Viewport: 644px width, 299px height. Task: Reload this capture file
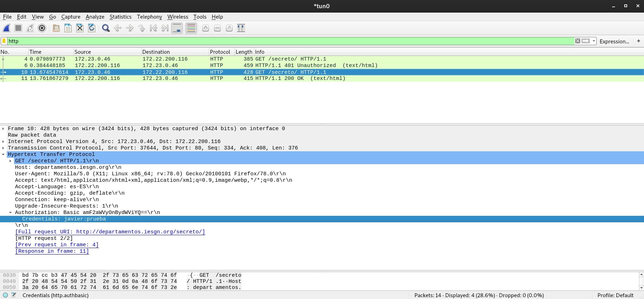pos(92,28)
